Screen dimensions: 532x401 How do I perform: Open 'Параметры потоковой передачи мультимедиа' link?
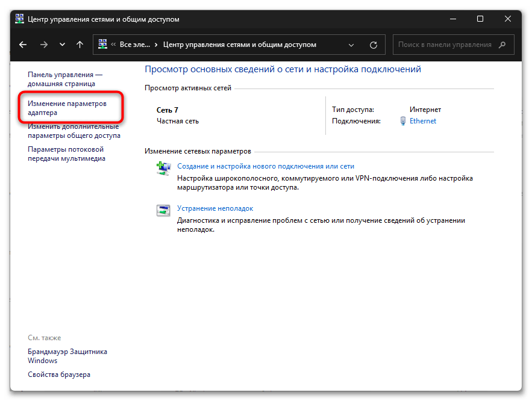coord(66,154)
